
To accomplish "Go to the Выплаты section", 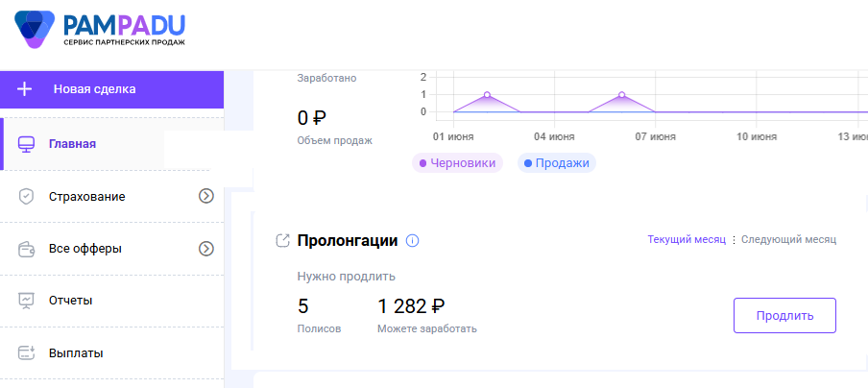I will click(76, 352).
